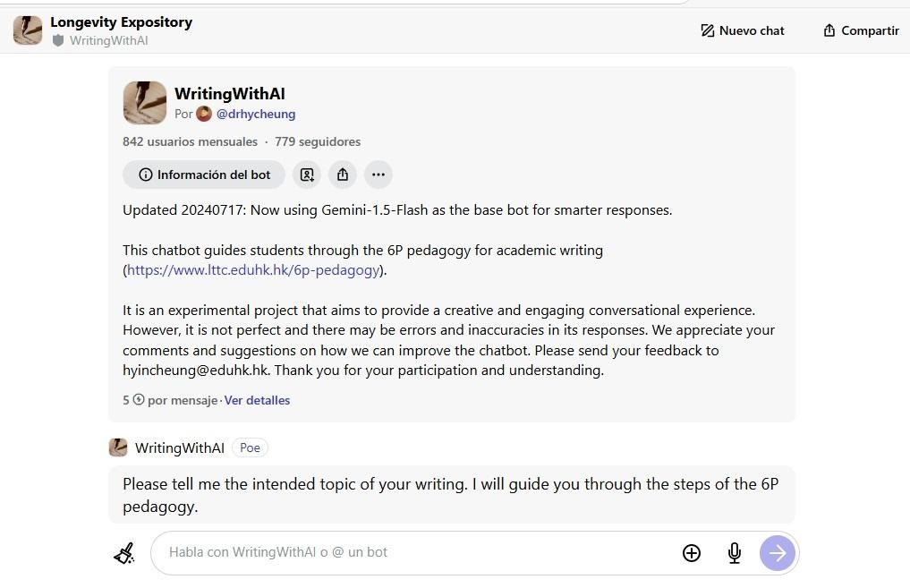Send message with purple arrow button
The height and width of the screenshot is (588, 910).
tap(778, 553)
